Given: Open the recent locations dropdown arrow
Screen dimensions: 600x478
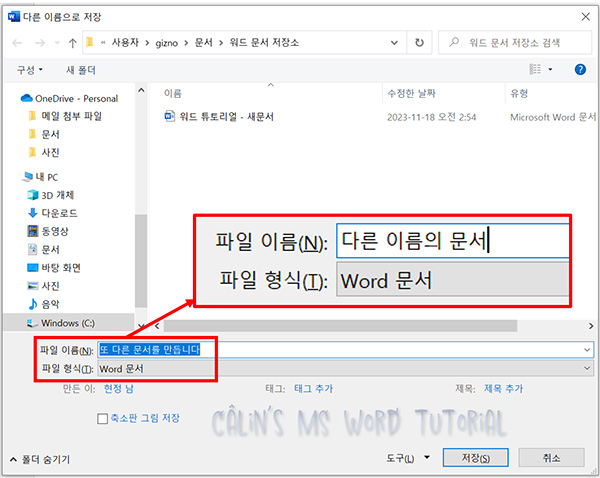Looking at the screenshot, I should pyautogui.click(x=57, y=42).
